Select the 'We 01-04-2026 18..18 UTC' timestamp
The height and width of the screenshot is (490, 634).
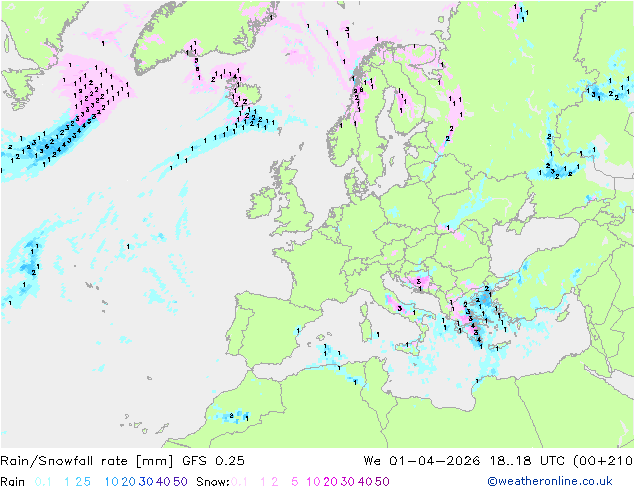click(x=466, y=461)
